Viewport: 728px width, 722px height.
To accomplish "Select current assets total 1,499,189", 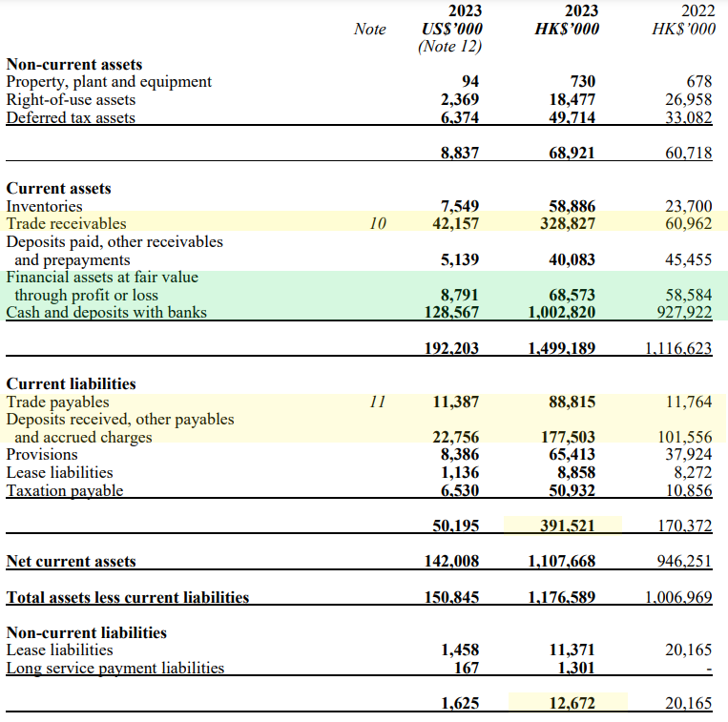I will (562, 348).
